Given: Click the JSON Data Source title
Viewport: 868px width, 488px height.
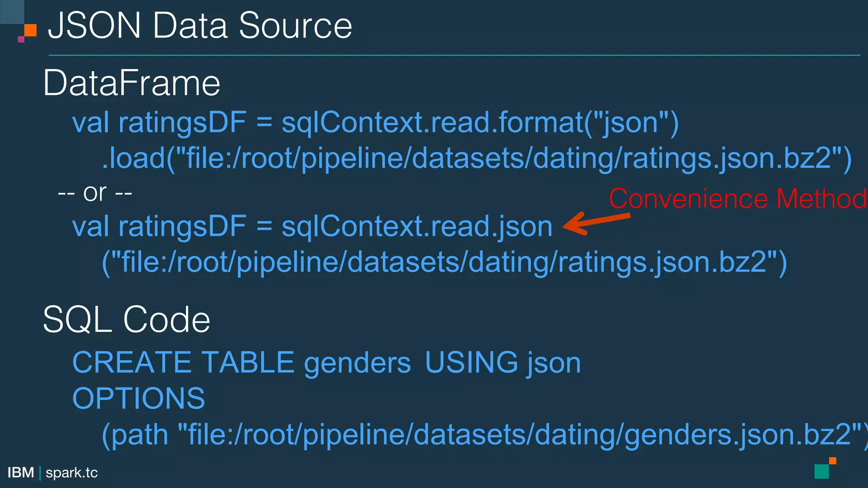Looking at the screenshot, I should (x=200, y=25).
